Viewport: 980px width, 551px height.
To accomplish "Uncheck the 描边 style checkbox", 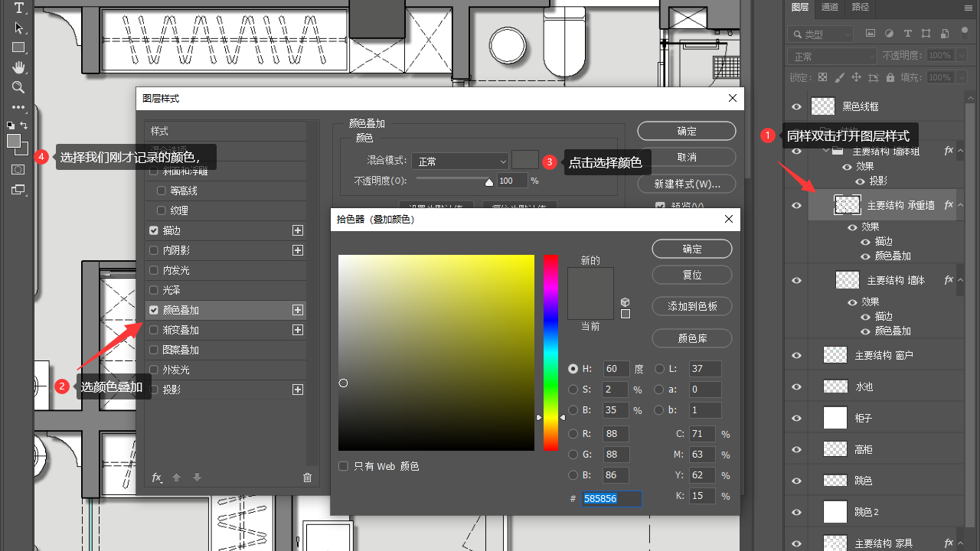I will click(154, 230).
